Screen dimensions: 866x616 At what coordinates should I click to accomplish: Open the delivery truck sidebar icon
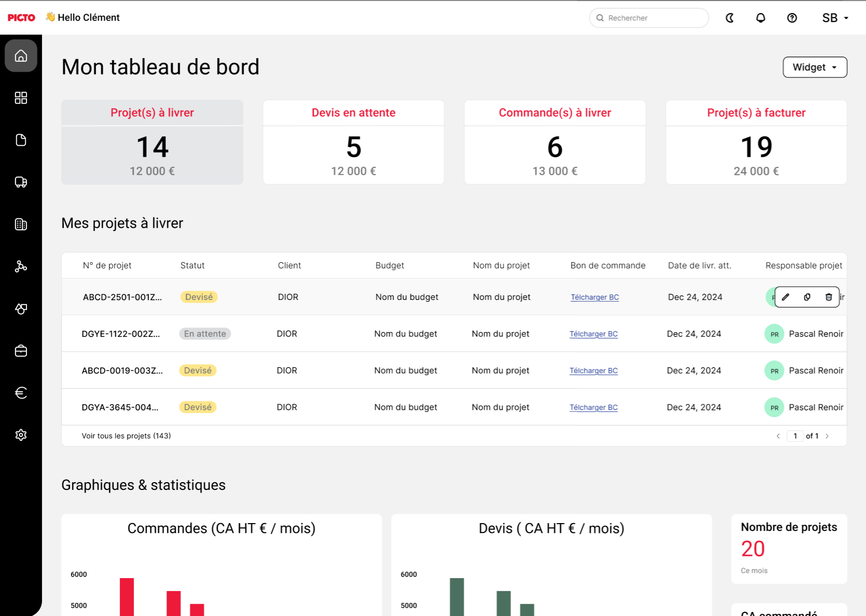21,182
